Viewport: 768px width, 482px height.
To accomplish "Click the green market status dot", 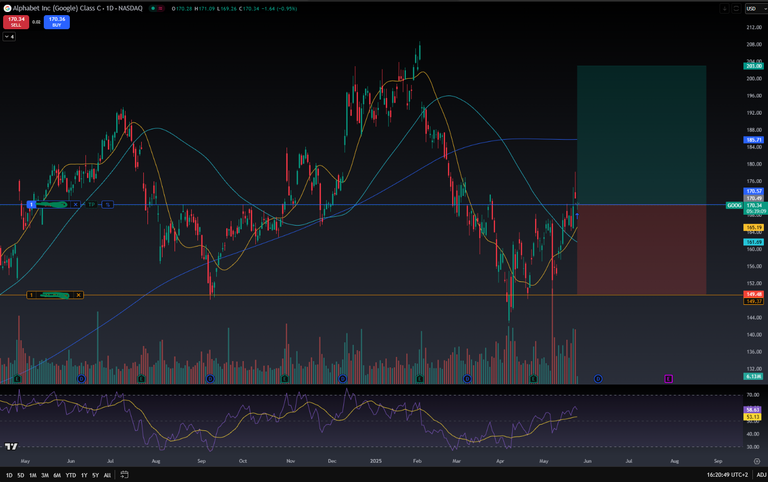I will [x=153, y=8].
